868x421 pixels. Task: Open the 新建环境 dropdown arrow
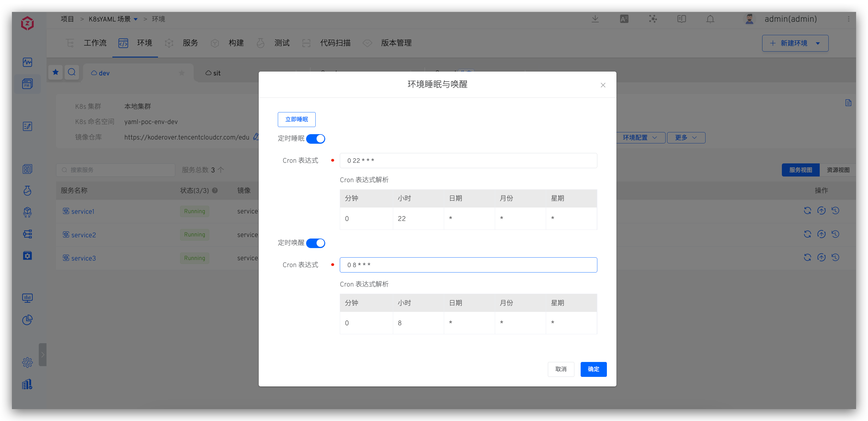[x=818, y=43]
